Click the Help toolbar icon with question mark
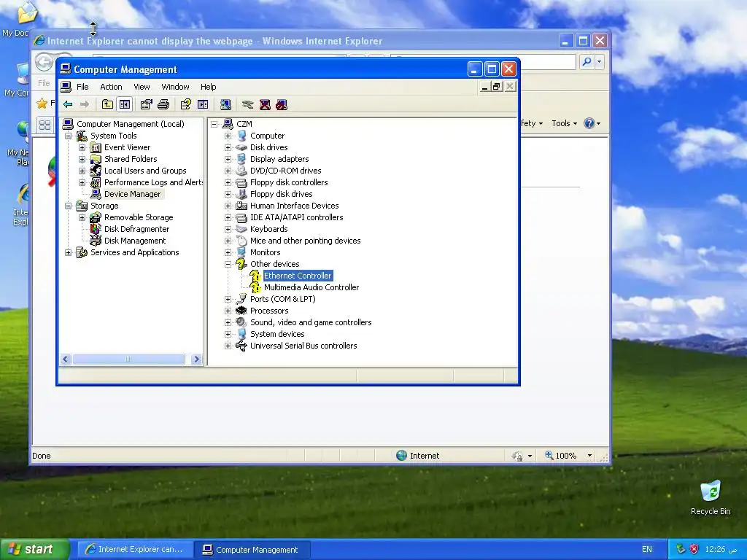This screenshot has height=560, width=747. tap(186, 104)
